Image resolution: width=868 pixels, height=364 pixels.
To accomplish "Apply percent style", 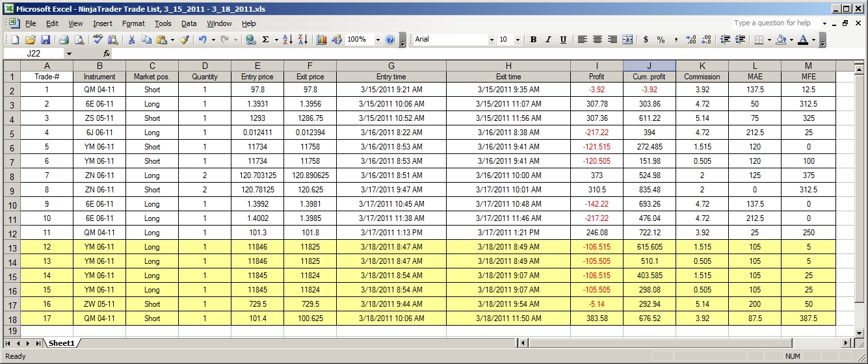I will pos(661,40).
